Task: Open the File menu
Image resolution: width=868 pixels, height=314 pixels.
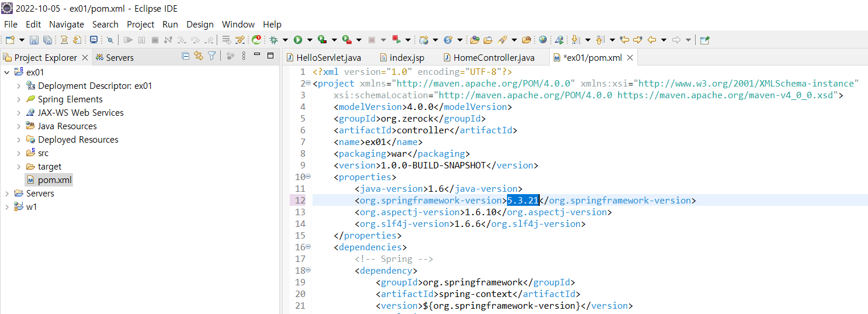Action: coord(11,24)
